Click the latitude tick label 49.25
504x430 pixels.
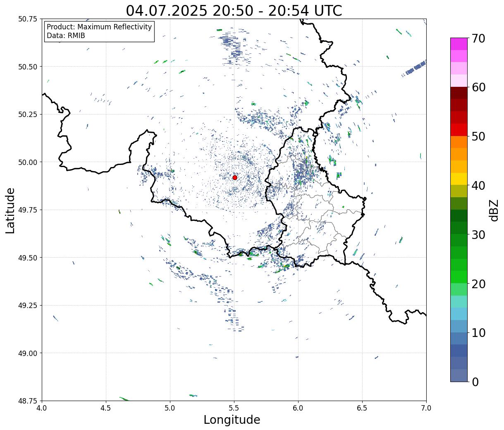[27, 306]
